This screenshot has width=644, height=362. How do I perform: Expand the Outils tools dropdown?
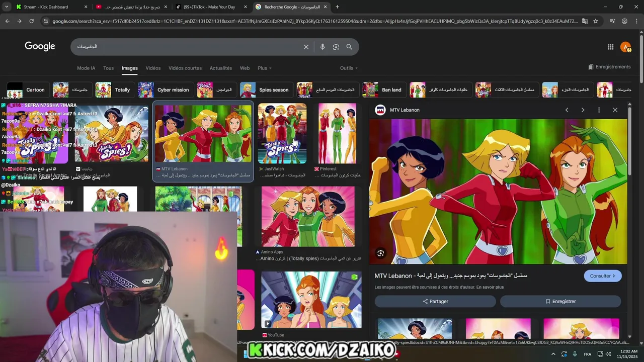(349, 68)
